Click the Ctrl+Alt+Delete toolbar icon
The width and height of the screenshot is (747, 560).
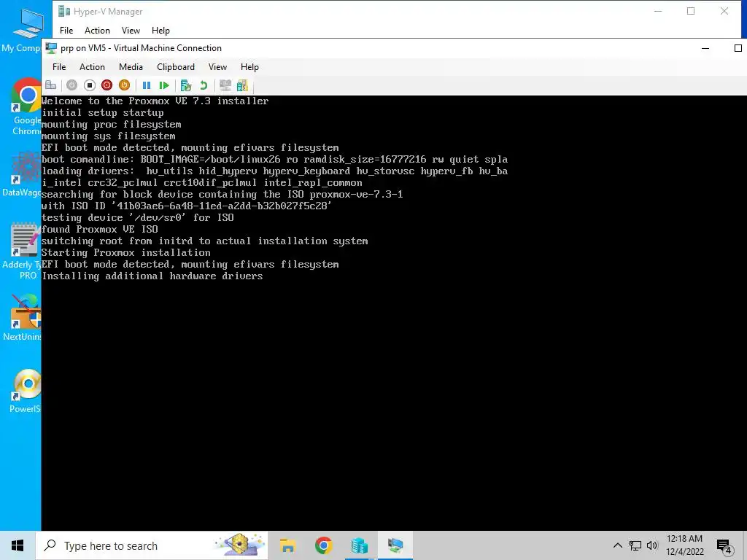pos(51,85)
